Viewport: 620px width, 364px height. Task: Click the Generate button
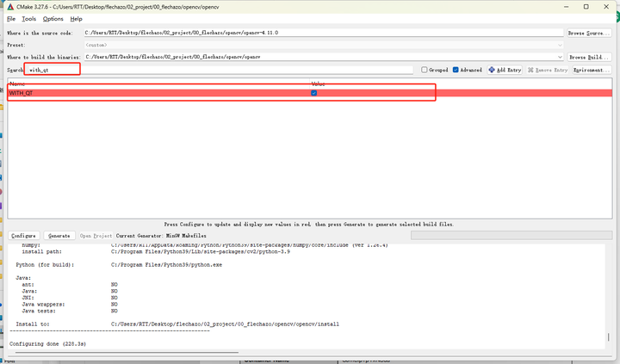(x=59, y=236)
